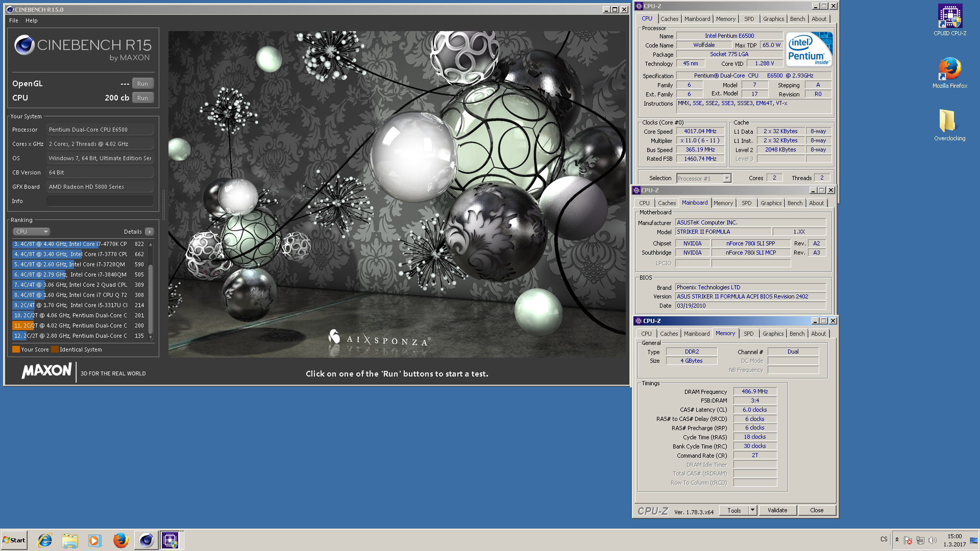Click the CPU-Z Tools button
Screen dimensions: 980x551
pyautogui.click(x=734, y=511)
